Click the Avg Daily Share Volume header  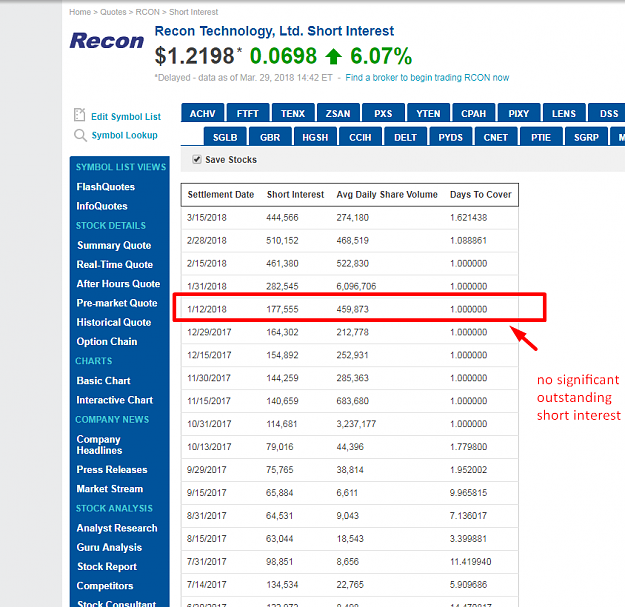(x=387, y=194)
